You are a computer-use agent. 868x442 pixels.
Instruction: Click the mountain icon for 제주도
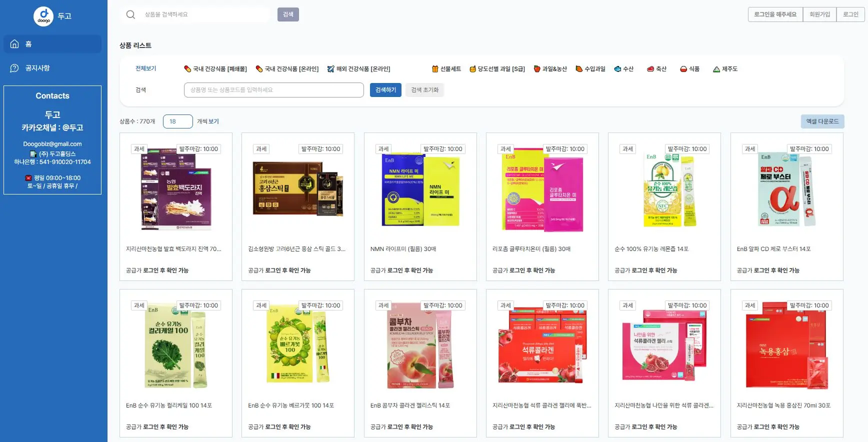pos(716,69)
